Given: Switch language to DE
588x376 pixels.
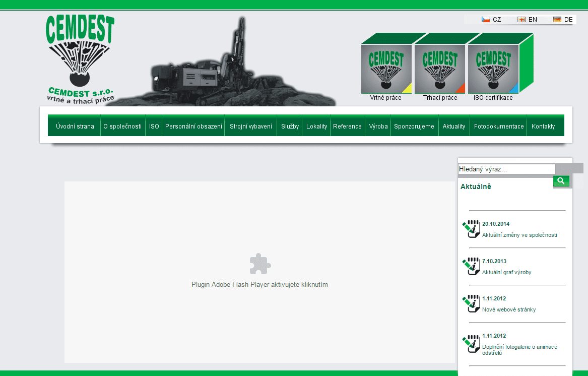Looking at the screenshot, I should (x=568, y=20).
